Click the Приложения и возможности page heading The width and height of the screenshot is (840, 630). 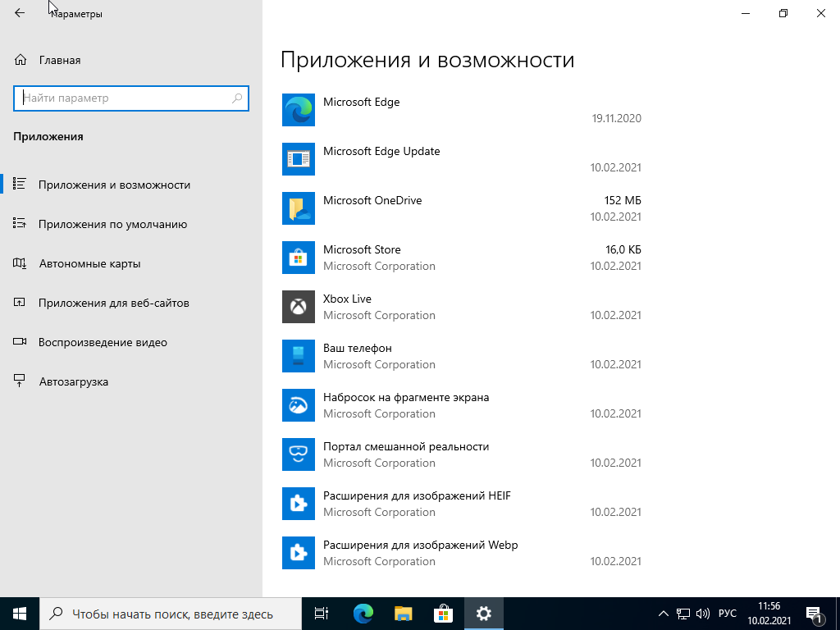(x=427, y=59)
